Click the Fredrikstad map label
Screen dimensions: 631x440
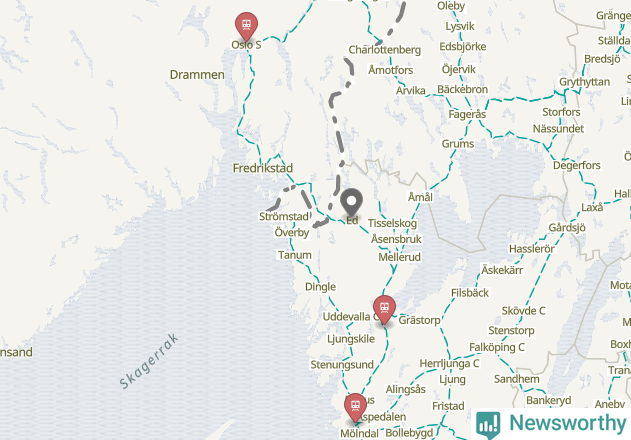coord(263,168)
